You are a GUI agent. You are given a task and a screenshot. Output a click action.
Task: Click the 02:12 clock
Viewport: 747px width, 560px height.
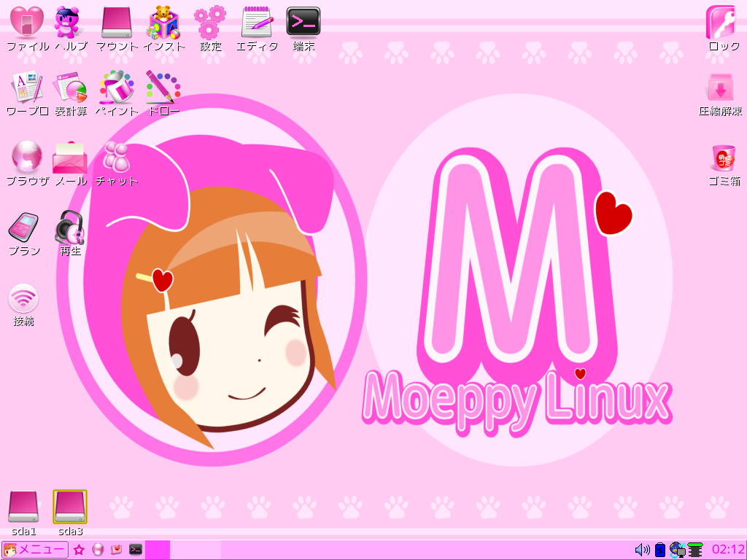[x=727, y=550]
